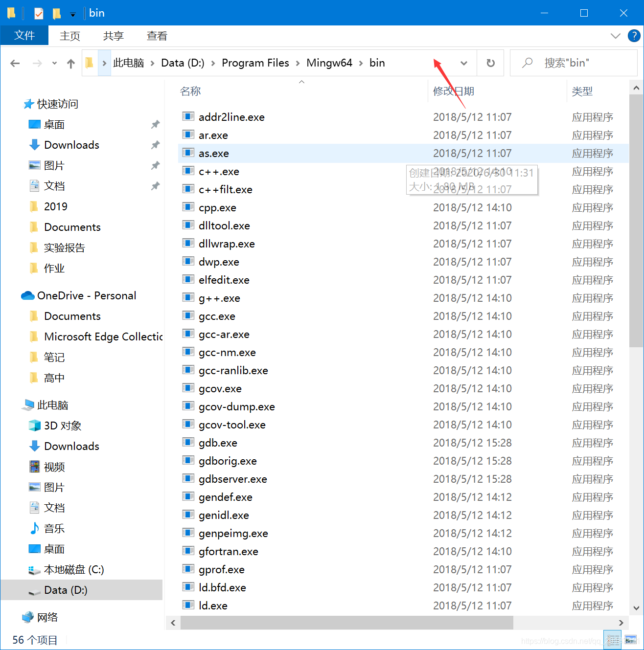The width and height of the screenshot is (644, 650).
Task: Open 文档 under quick access
Action: [x=54, y=186]
